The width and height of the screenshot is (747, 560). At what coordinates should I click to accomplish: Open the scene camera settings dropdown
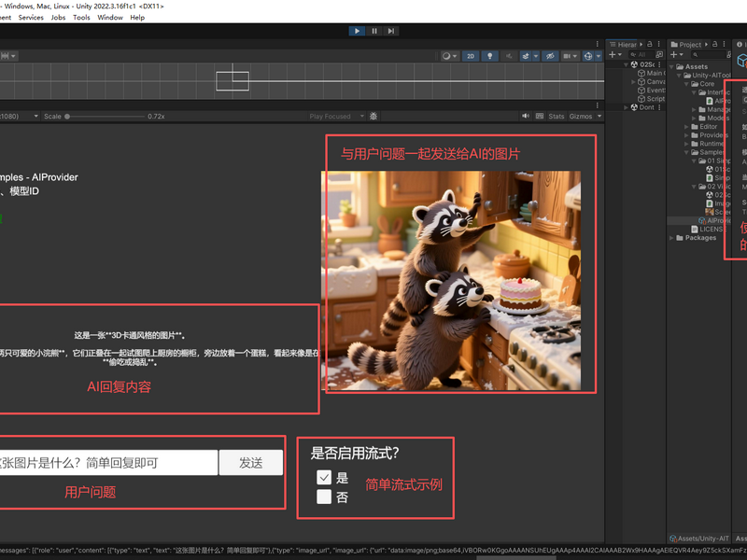pos(571,56)
